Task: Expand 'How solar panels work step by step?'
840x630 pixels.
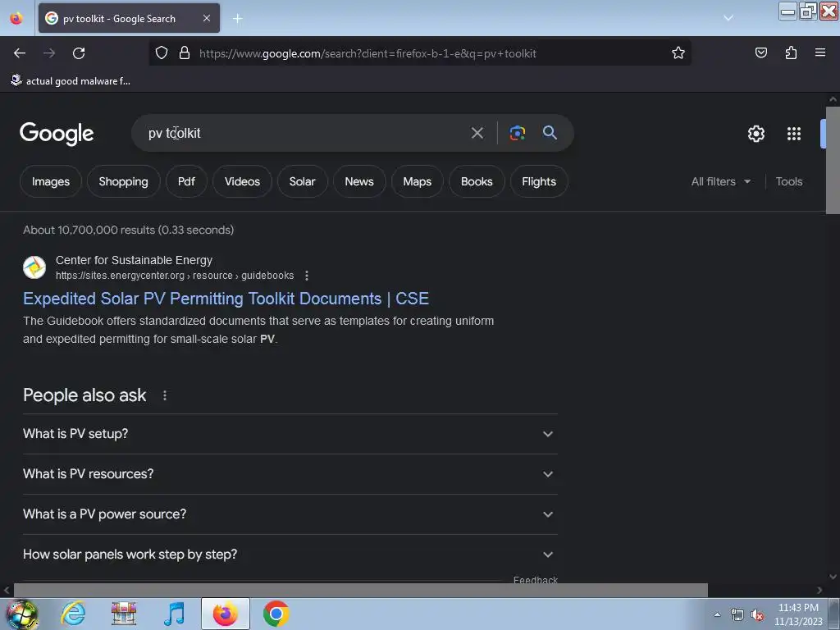Action: [x=290, y=555]
